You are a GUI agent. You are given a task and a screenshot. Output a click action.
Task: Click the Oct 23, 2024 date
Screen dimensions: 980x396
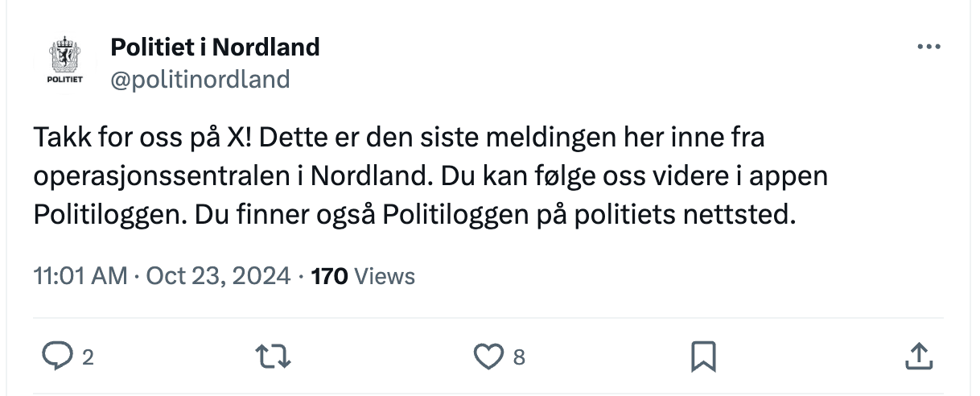coord(217,276)
